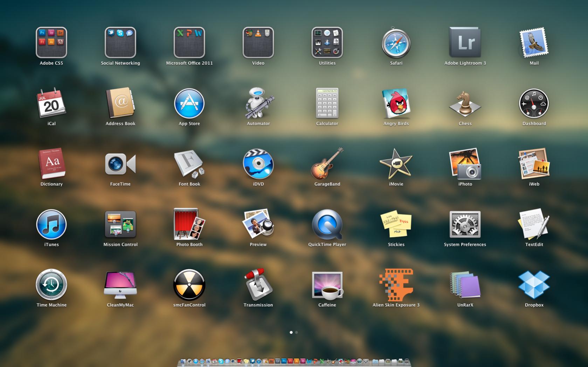Open the Social Networking folder
588x367 pixels.
point(120,42)
